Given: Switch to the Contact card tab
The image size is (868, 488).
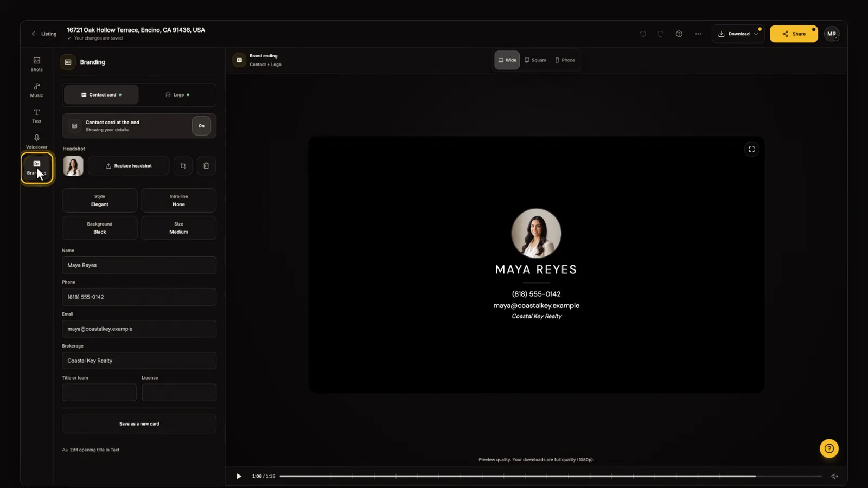Looking at the screenshot, I should click(101, 95).
